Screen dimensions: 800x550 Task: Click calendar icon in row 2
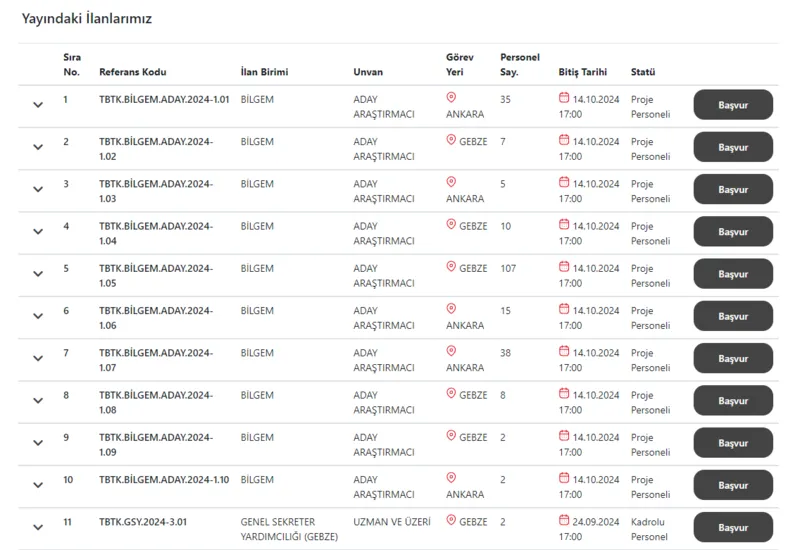click(564, 141)
